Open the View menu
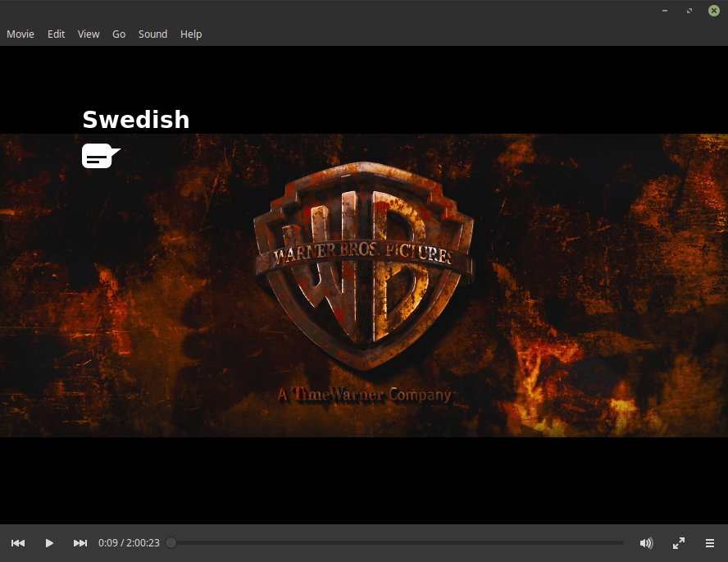 click(89, 34)
